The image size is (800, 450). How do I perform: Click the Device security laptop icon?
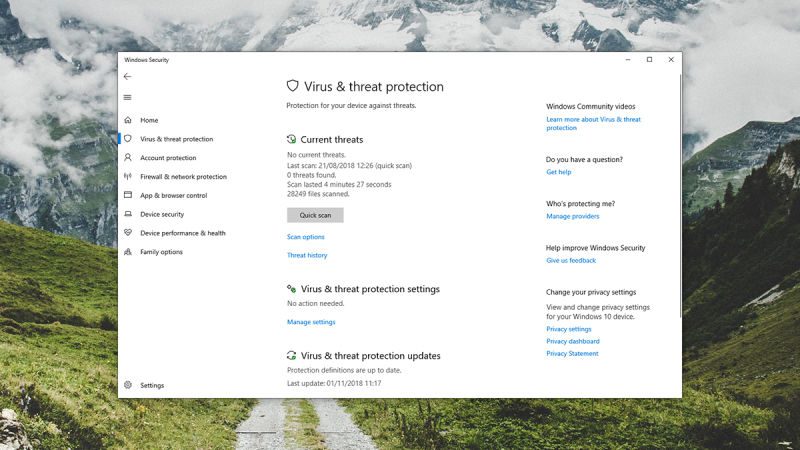tap(128, 214)
